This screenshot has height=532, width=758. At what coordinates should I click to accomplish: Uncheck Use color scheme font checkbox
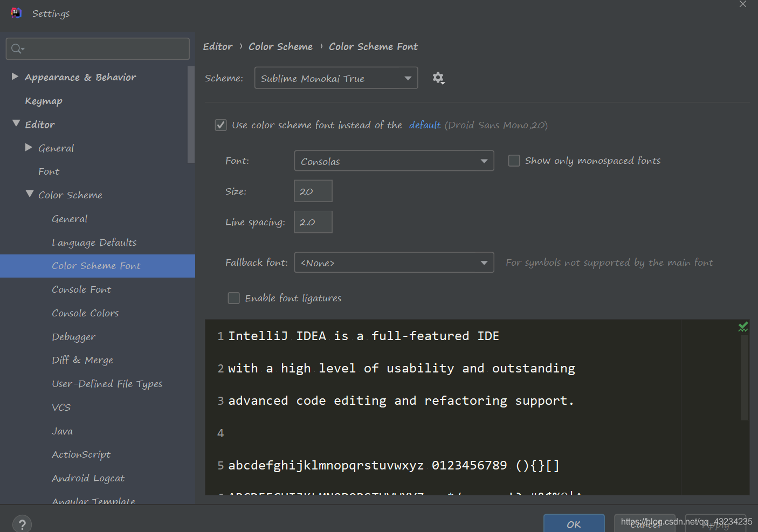[x=220, y=125]
